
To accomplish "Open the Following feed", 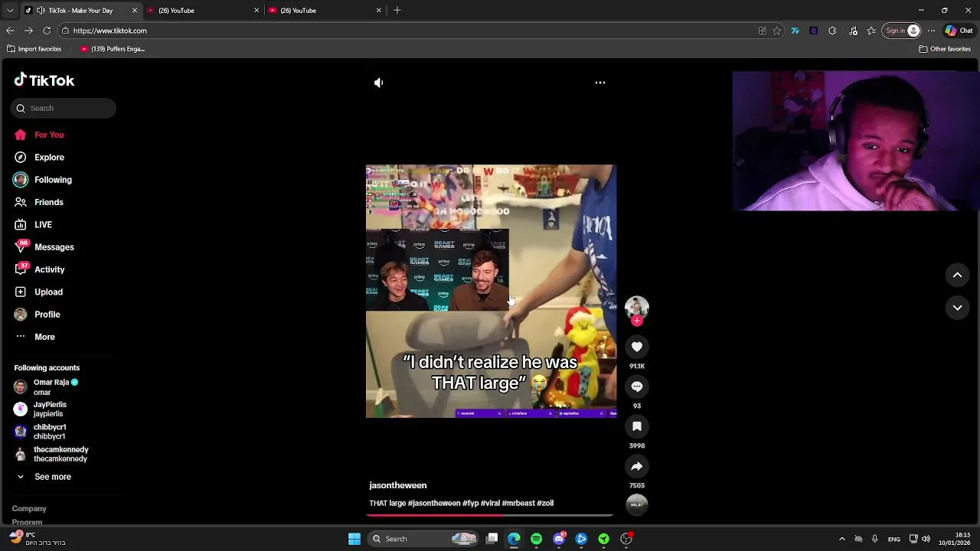I will [x=42, y=180].
